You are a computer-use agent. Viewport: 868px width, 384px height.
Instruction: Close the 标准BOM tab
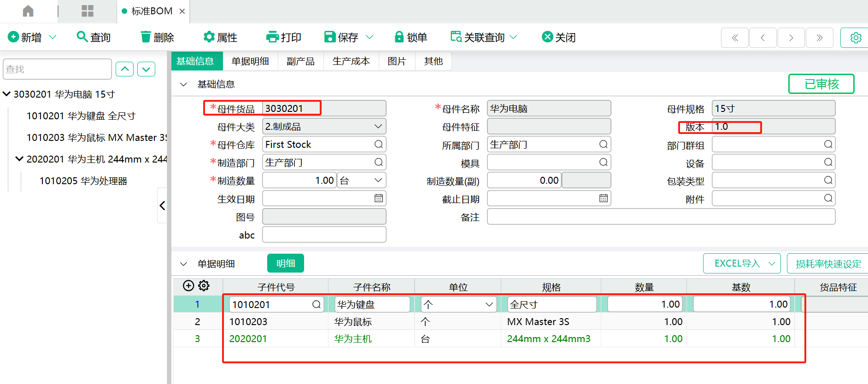[x=182, y=11]
